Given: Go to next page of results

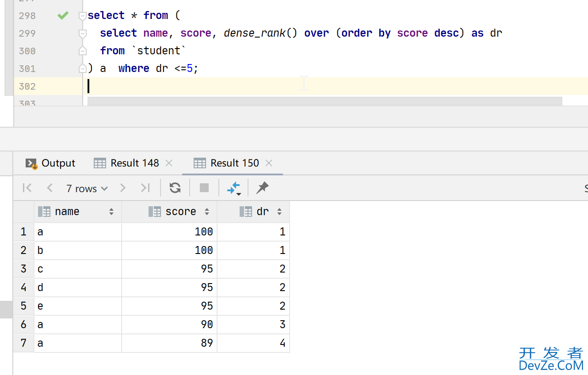Looking at the screenshot, I should click(x=123, y=188).
